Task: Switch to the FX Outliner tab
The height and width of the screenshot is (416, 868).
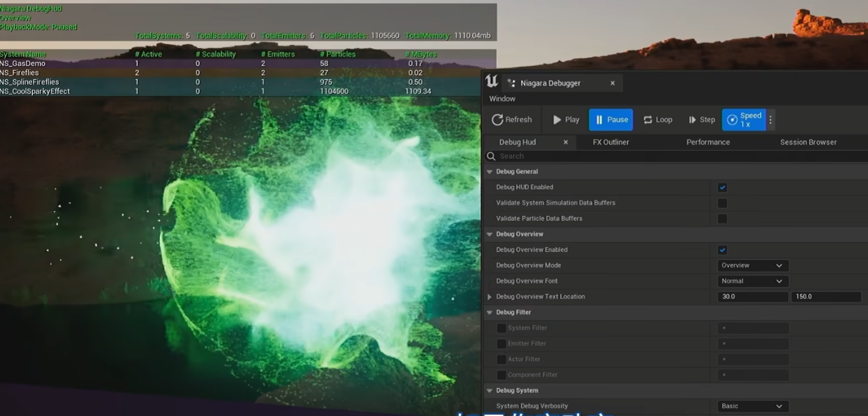Action: pyautogui.click(x=611, y=142)
